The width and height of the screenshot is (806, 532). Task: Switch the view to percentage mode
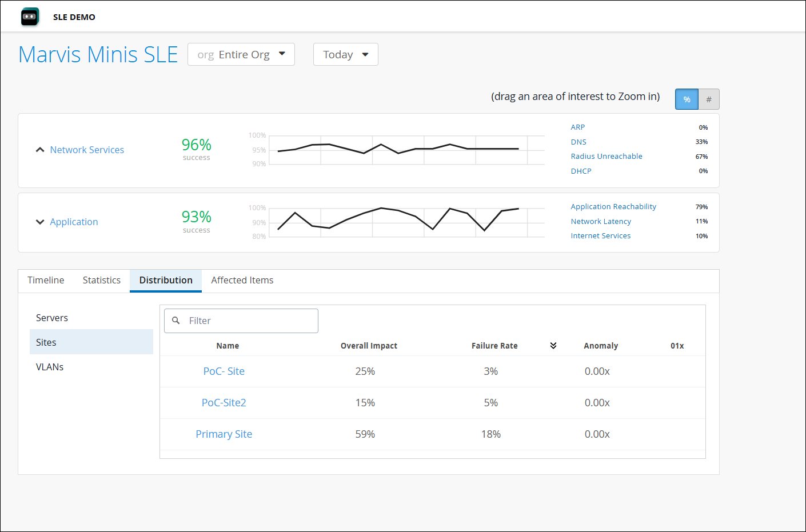(687, 99)
